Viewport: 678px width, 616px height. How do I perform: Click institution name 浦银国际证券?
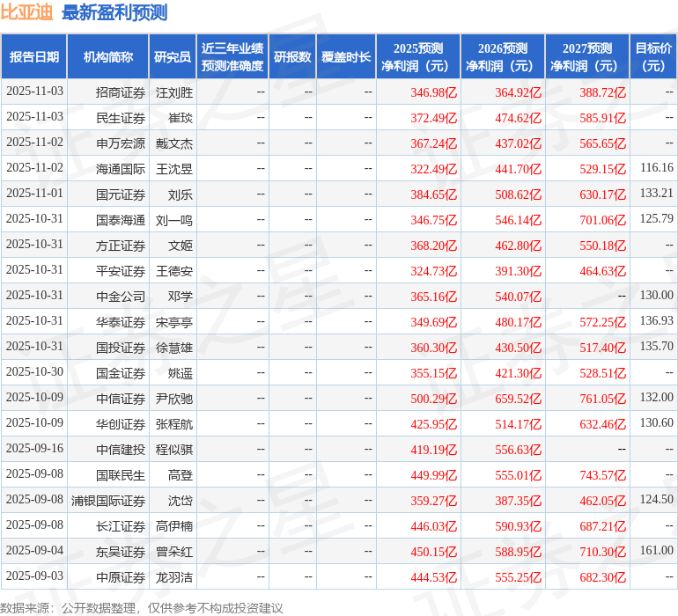click(108, 500)
